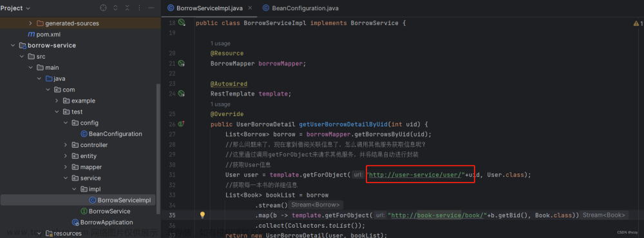Click the interface icon next to BorrowService in tree
Screen dimensions: 644x238
pos(84,212)
